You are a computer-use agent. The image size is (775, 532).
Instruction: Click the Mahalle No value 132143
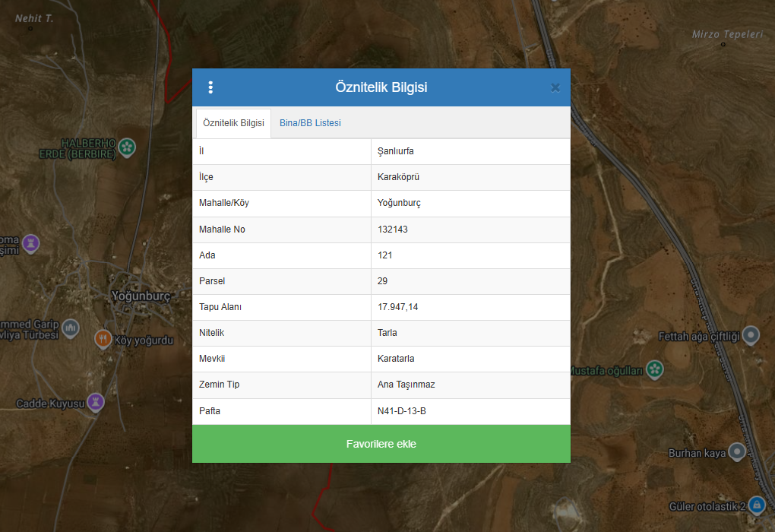pyautogui.click(x=393, y=230)
